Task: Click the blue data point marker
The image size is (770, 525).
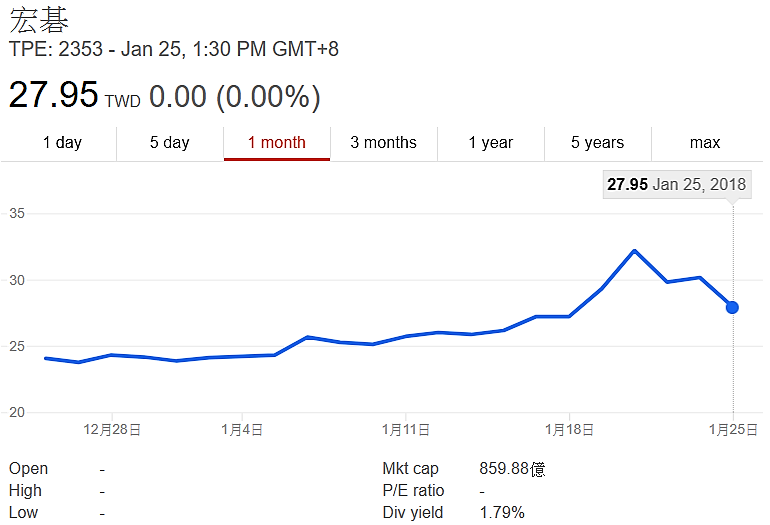Action: coord(732,307)
